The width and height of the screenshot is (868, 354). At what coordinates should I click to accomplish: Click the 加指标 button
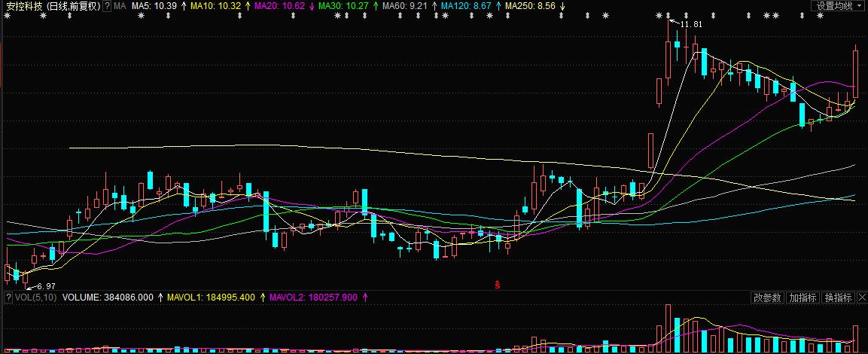point(803,298)
